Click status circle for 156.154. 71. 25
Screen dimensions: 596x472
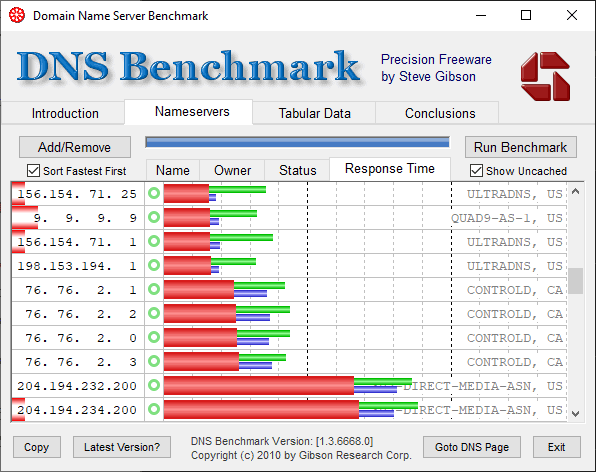(154, 193)
